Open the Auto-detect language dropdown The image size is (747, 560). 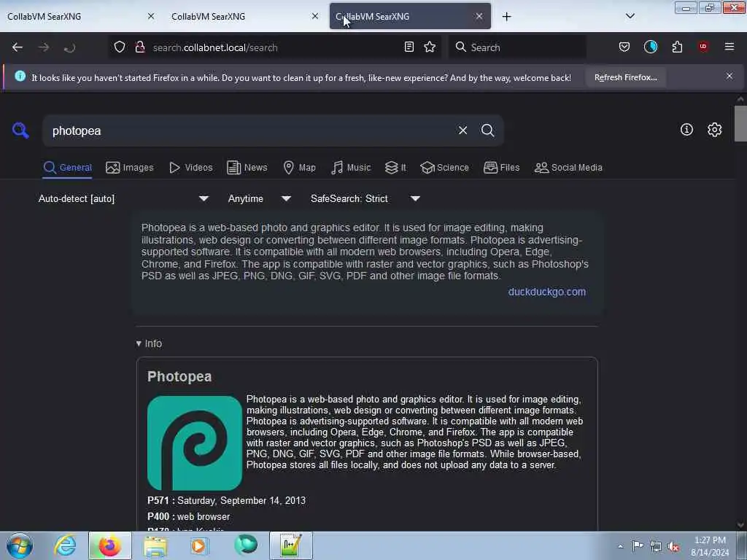[x=123, y=198]
